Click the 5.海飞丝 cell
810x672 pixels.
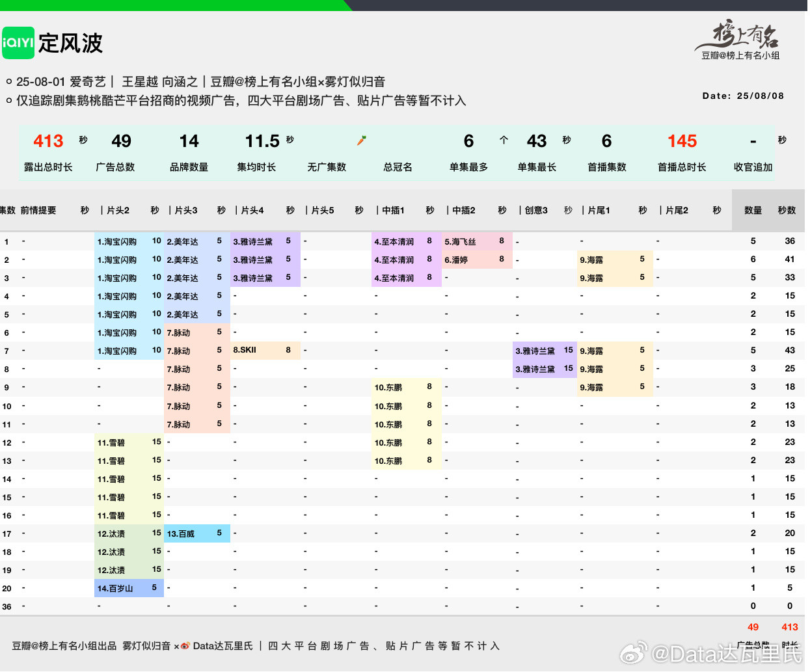[460, 241]
